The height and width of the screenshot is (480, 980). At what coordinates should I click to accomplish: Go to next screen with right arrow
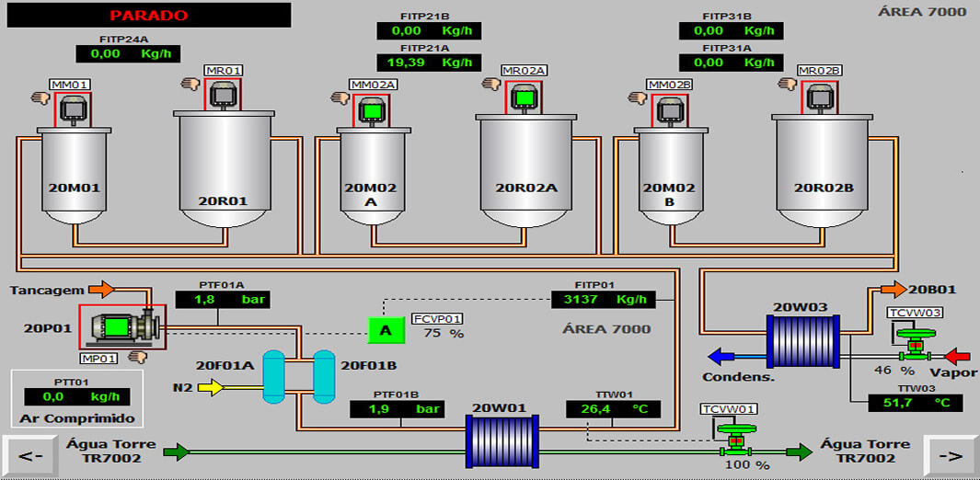pos(952,454)
